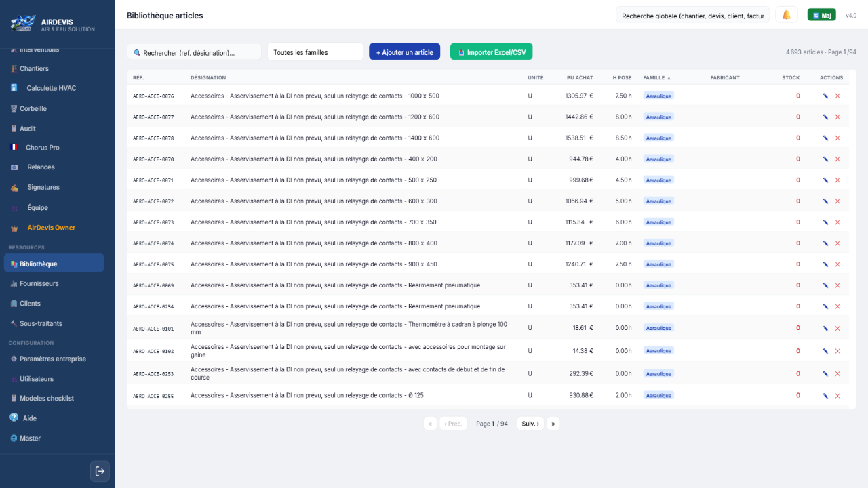Viewport: 868px width, 488px height.
Task: Open Signatures page
Action: (43, 187)
